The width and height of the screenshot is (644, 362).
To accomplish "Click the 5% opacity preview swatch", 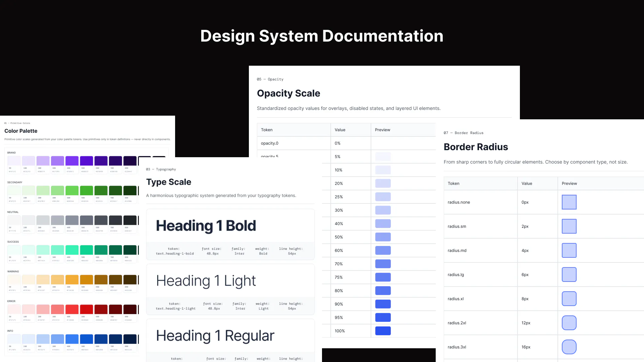I will click(383, 157).
